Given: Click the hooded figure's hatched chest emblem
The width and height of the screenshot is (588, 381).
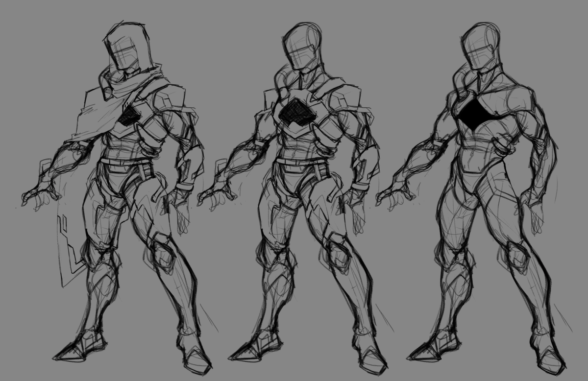Looking at the screenshot, I should coord(129,116).
